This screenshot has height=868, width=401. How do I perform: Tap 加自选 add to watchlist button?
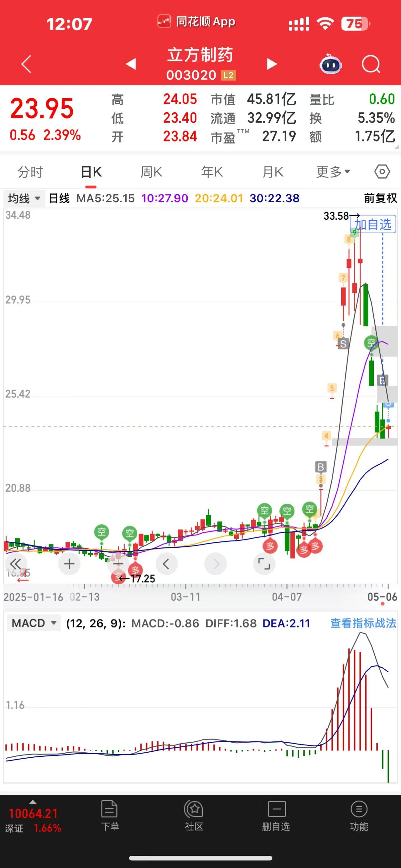point(373,224)
